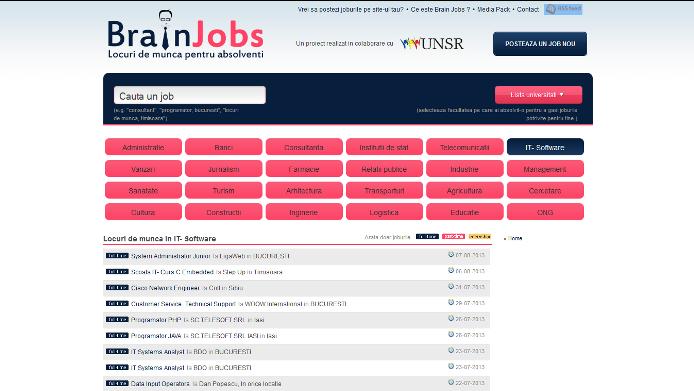Choose the Turism category
The image size is (694, 391).
(224, 190)
